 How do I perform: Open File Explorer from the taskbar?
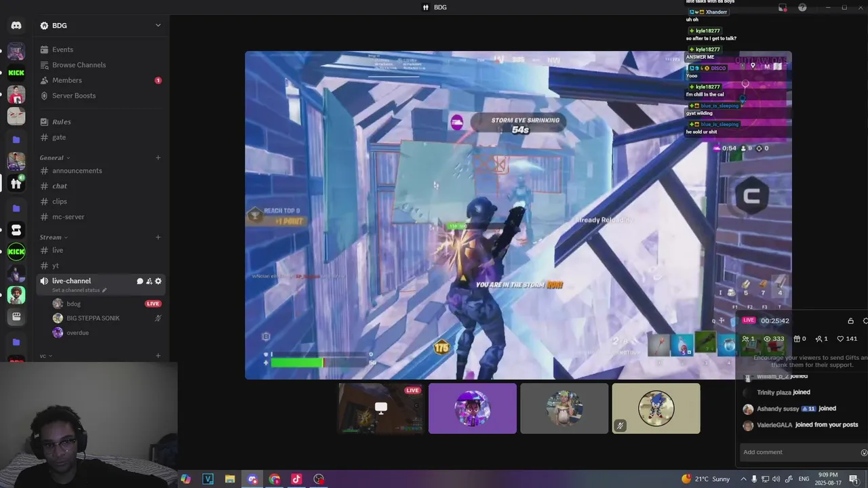(230, 479)
